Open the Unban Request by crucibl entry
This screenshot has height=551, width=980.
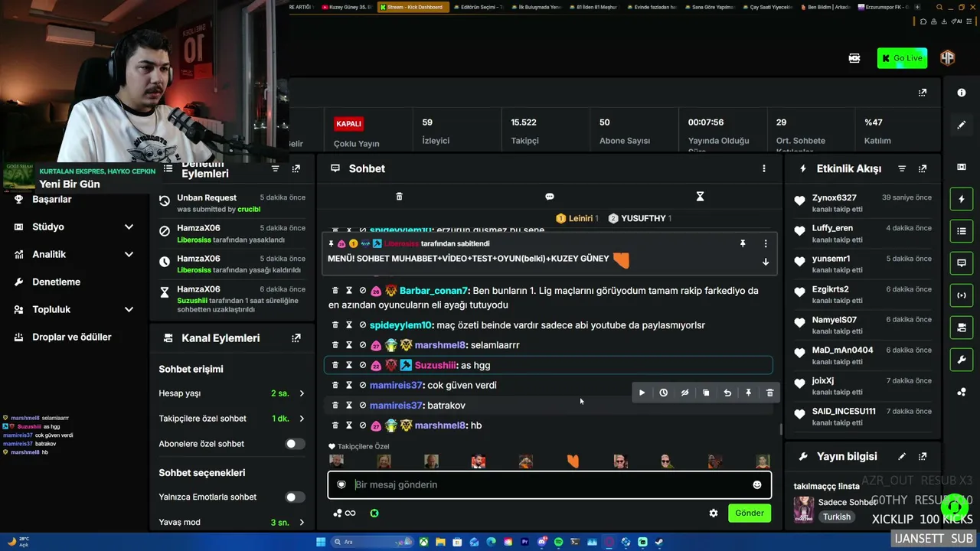tap(232, 203)
